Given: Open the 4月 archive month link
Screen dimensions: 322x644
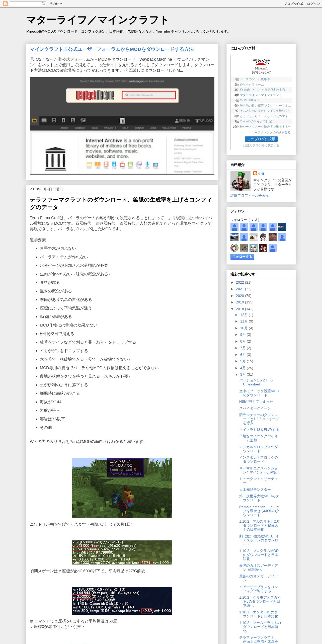Looking at the screenshot, I should tap(243, 368).
